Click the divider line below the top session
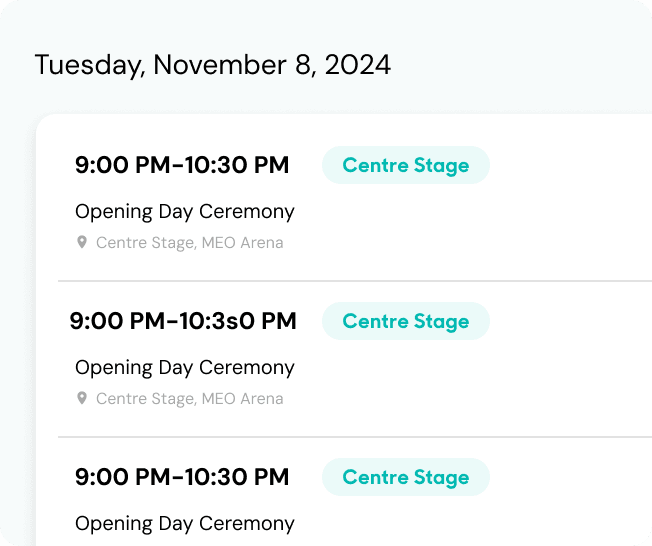 (x=355, y=281)
